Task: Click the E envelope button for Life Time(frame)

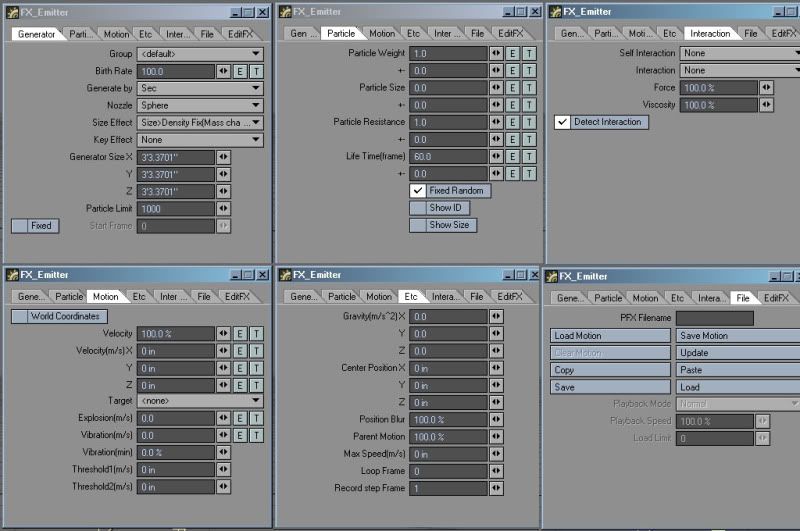Action: [513, 157]
